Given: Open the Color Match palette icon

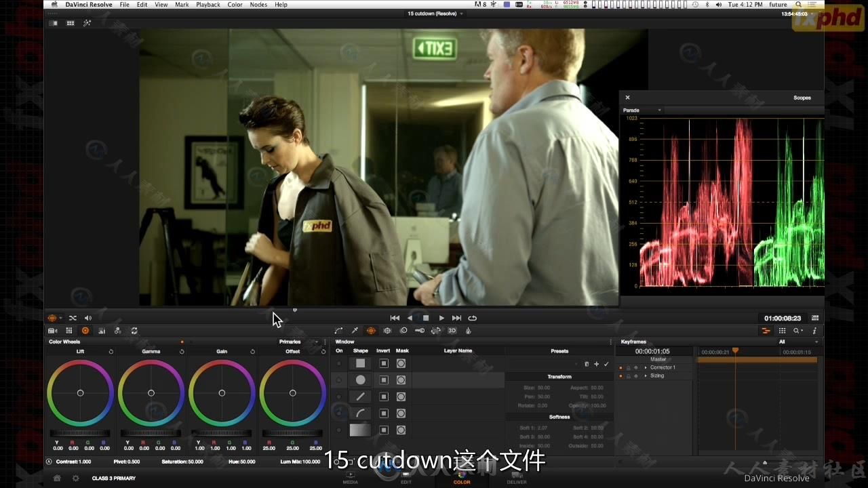Looking at the screenshot, I should pos(69,331).
